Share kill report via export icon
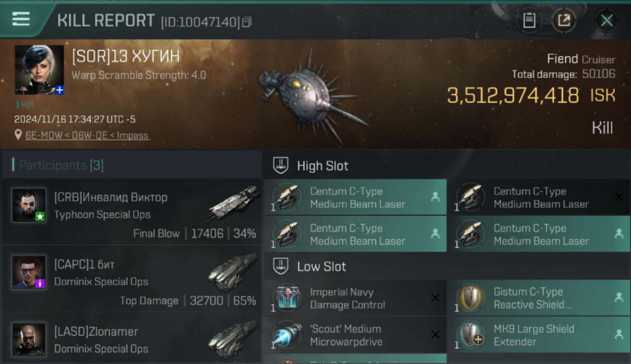 pos(564,20)
